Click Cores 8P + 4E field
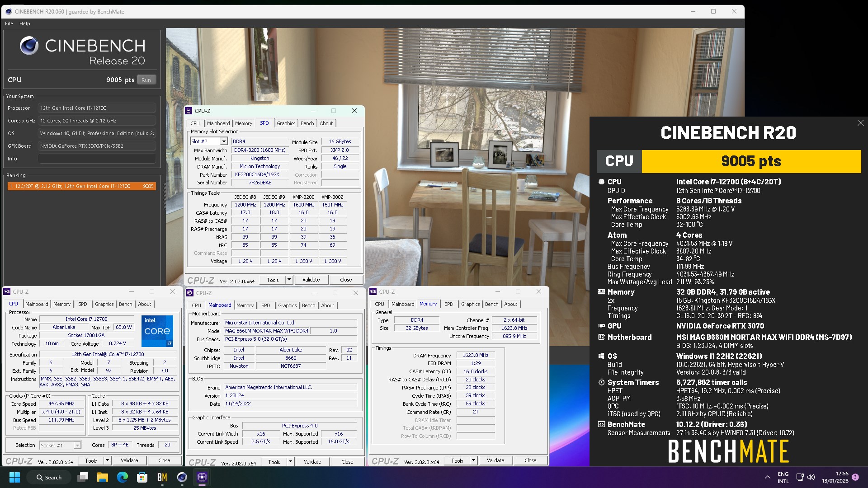 pyautogui.click(x=120, y=445)
